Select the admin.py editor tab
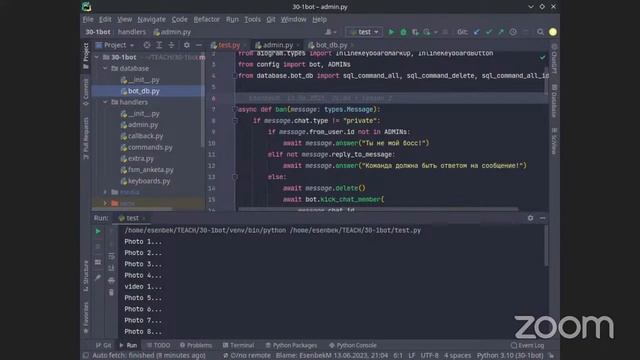Image resolution: width=640 pixels, height=360 pixels. click(277, 45)
